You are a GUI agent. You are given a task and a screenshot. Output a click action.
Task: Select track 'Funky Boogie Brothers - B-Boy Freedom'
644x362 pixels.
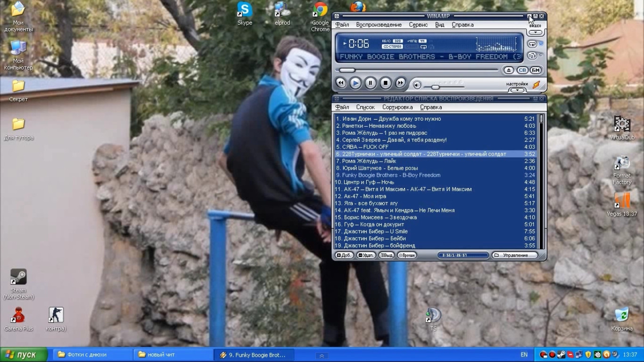tap(437, 175)
